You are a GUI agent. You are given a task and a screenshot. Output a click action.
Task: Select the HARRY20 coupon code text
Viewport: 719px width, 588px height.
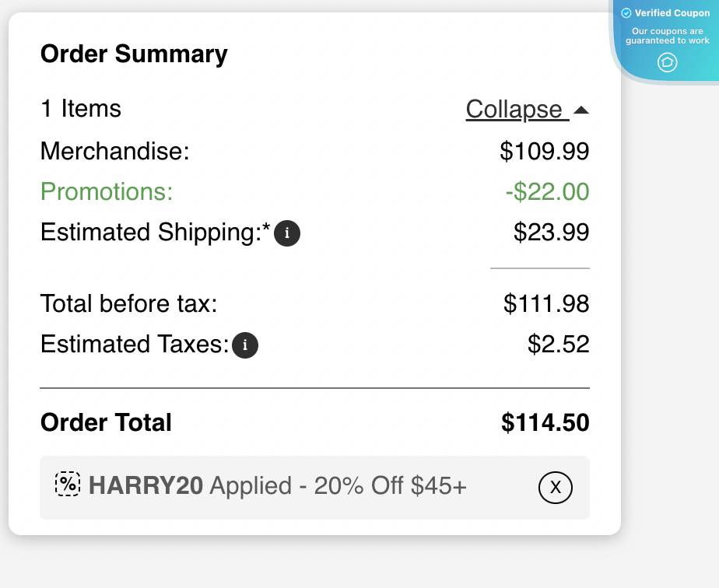(x=145, y=485)
